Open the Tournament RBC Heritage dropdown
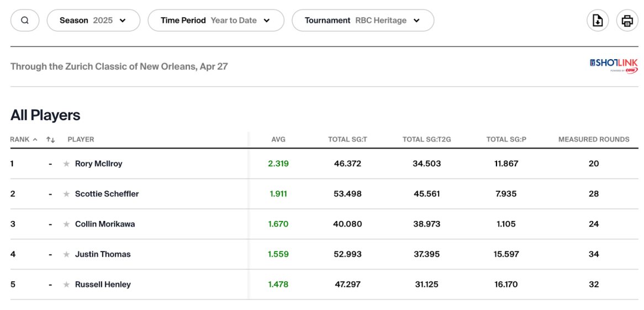The height and width of the screenshot is (310, 644). (362, 20)
